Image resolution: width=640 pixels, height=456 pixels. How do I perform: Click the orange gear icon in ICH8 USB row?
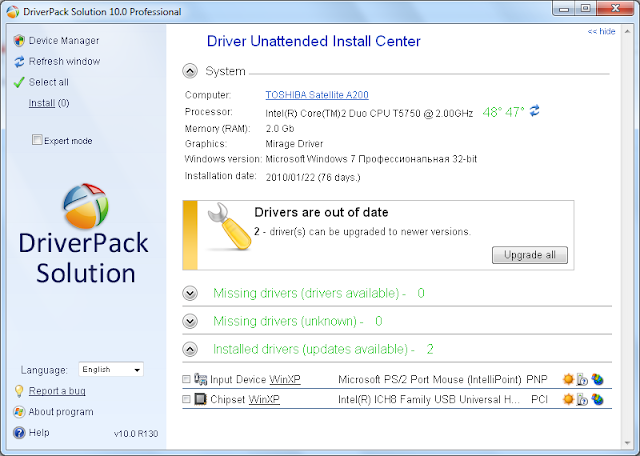(x=568, y=399)
